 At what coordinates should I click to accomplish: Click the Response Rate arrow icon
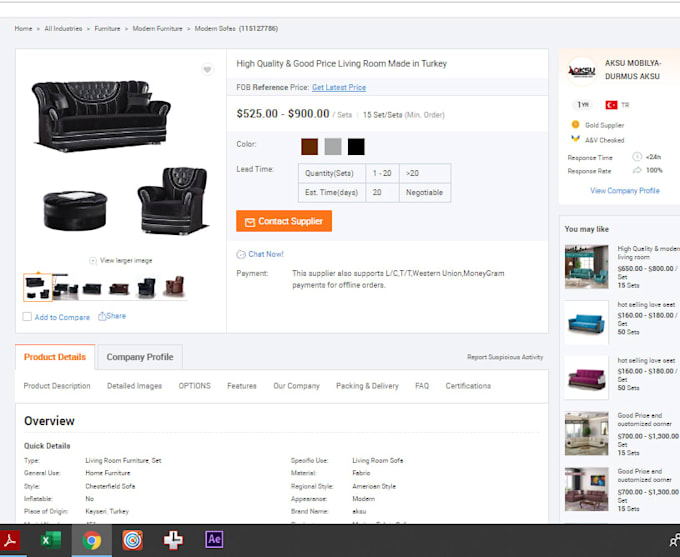(x=637, y=170)
